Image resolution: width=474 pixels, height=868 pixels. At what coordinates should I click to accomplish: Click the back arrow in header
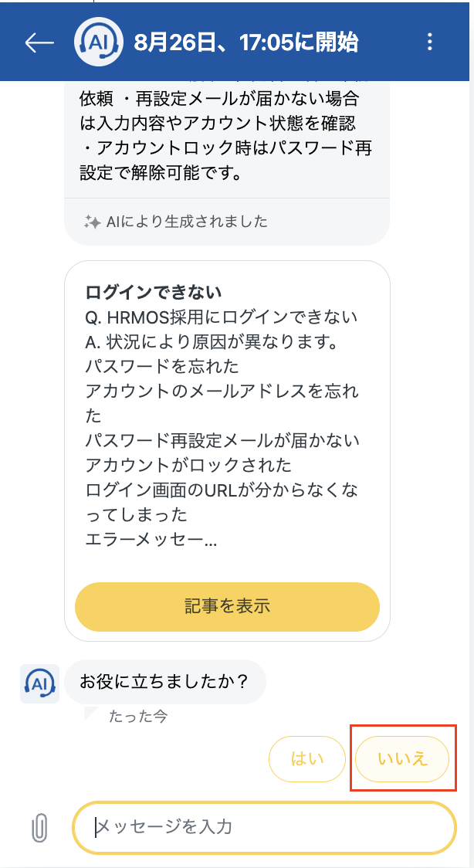pos(39,42)
